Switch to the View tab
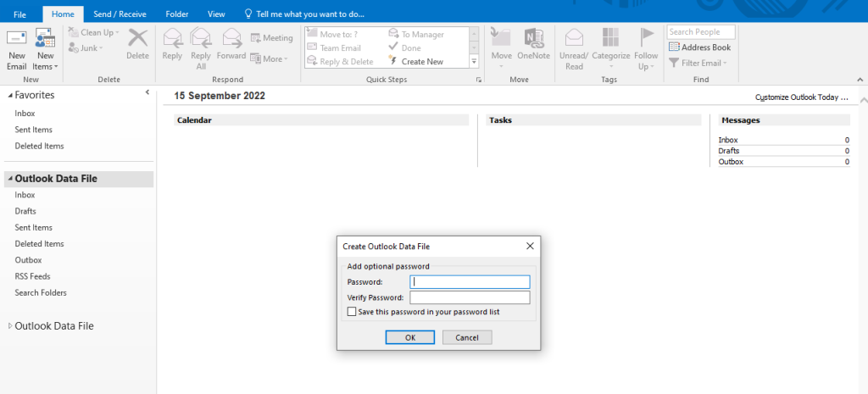The height and width of the screenshot is (394, 868). [216, 14]
